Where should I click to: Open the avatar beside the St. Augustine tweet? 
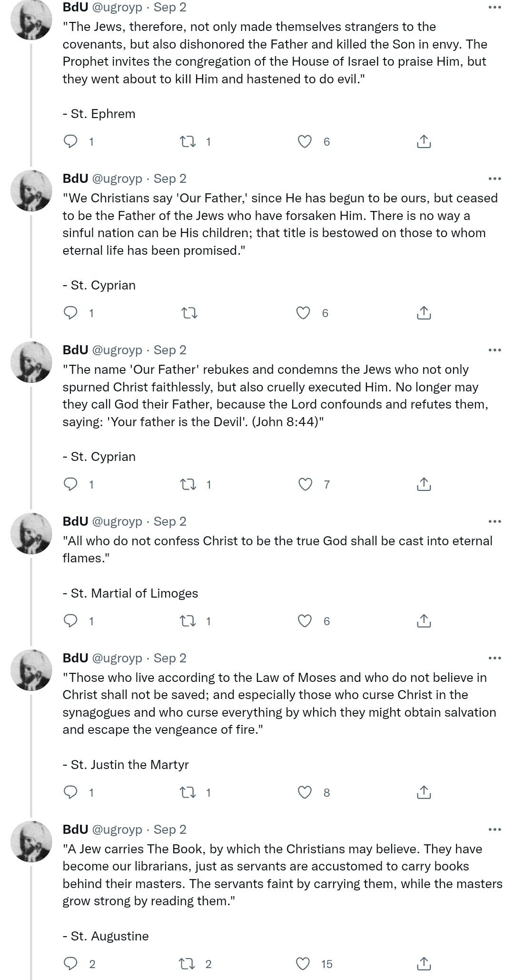pyautogui.click(x=31, y=841)
